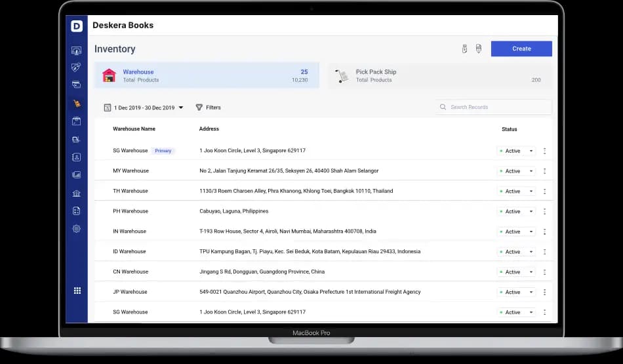Viewport: 623px width, 364px height.
Task: Open Active status dropdown for PH Warehouse
Action: (516, 211)
